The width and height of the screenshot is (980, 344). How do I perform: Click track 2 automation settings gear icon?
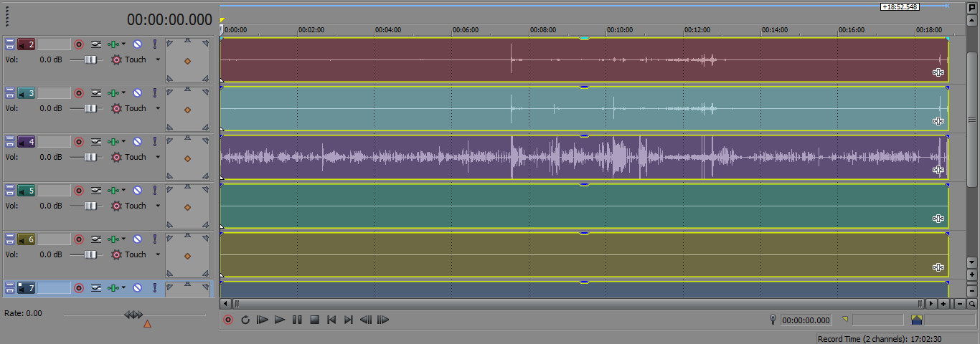(116, 60)
